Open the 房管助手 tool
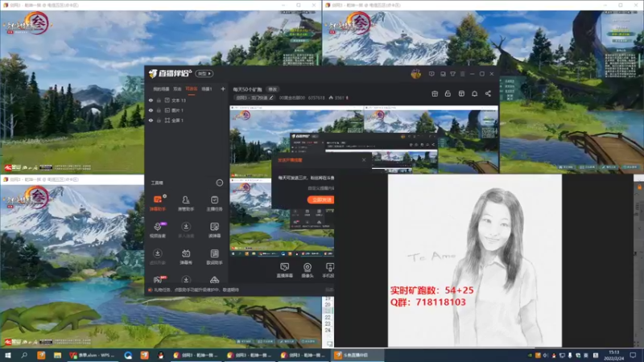The width and height of the screenshot is (644, 362). pyautogui.click(x=186, y=203)
